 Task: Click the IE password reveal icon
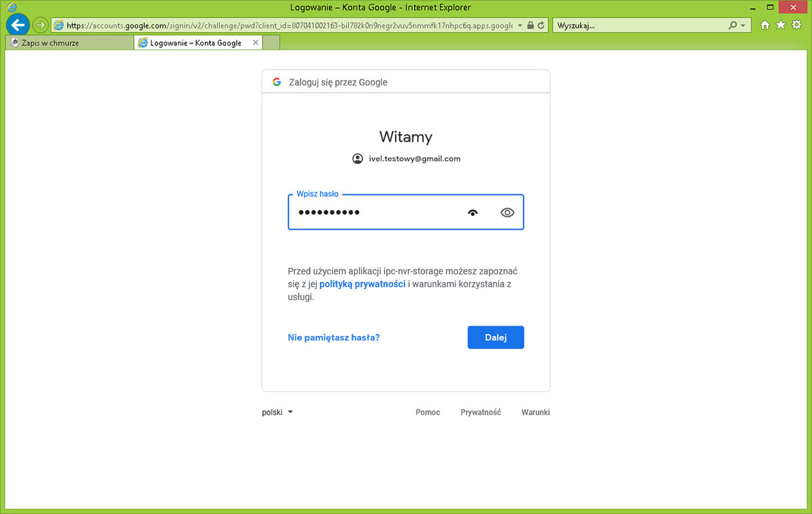[473, 213]
